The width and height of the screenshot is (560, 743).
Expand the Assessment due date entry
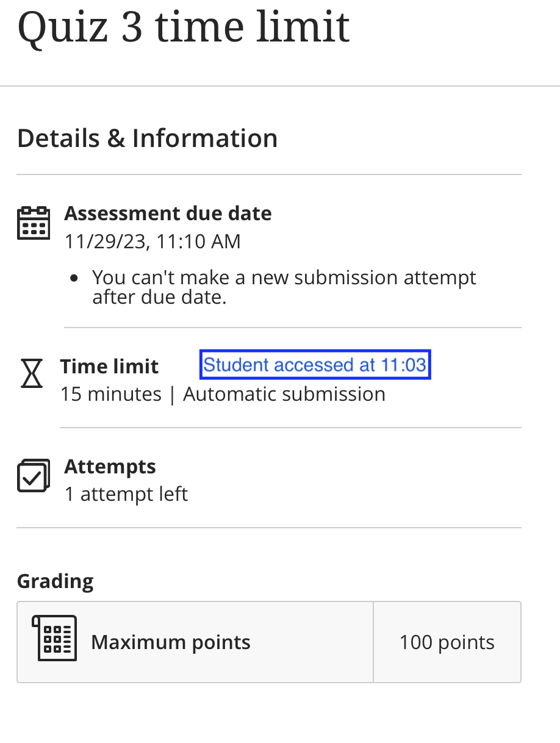coord(168,214)
